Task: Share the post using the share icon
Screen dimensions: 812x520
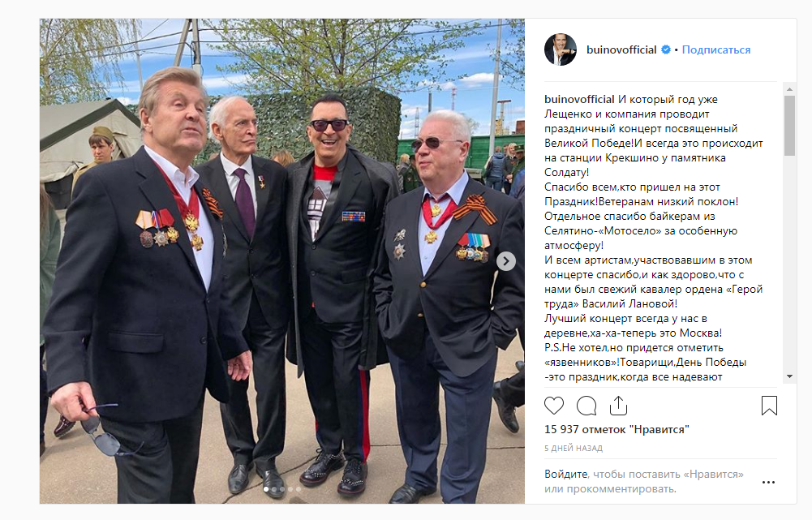Action: tap(618, 406)
